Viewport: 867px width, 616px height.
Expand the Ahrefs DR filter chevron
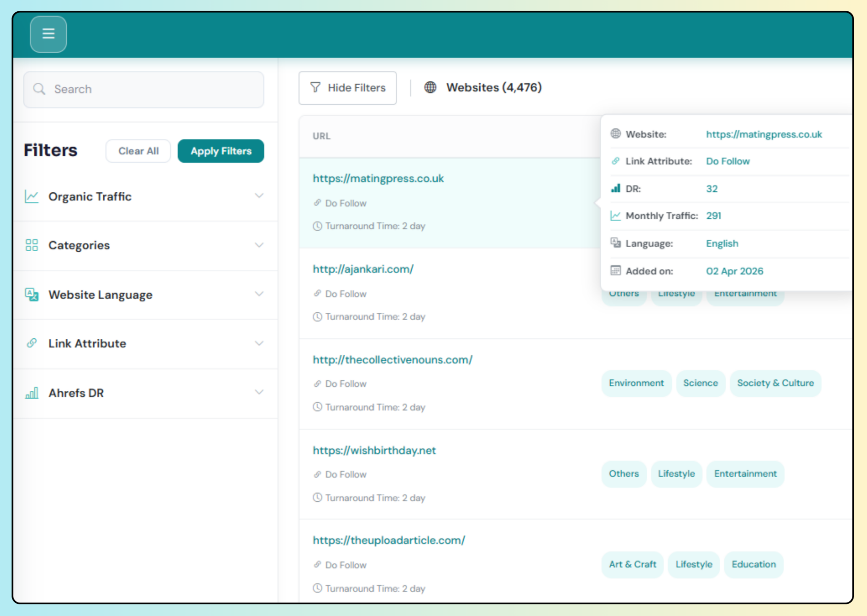point(259,392)
